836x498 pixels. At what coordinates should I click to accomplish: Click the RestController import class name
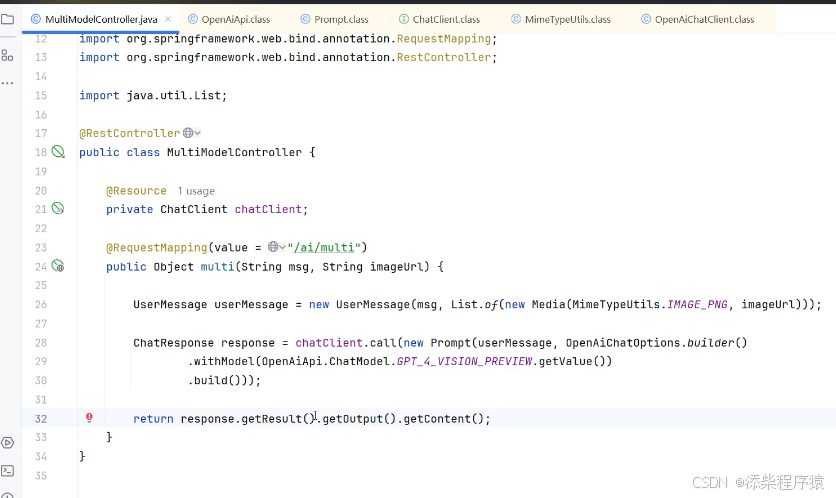coord(444,57)
